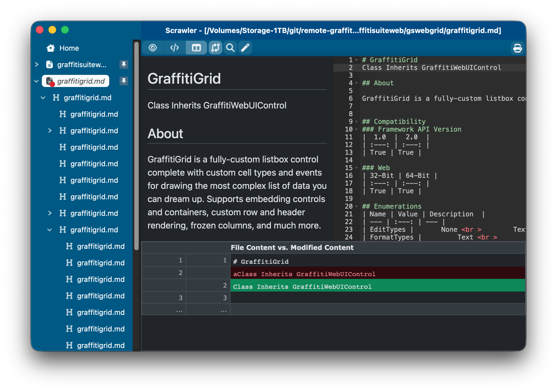This screenshot has height=392, width=557.
Task: Toggle pin icon beside graffitisuitew... entry
Action: [x=124, y=64]
